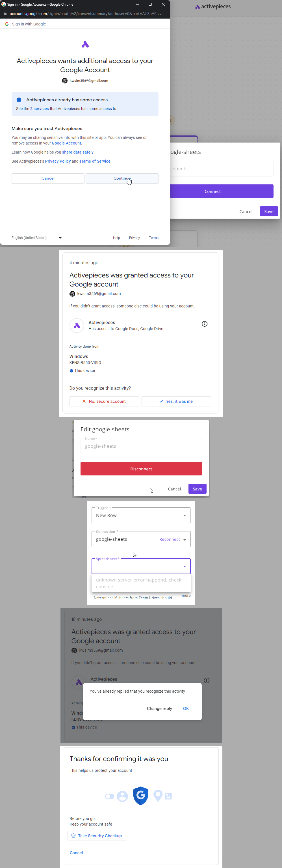Choose No, secure account

pos(104,401)
